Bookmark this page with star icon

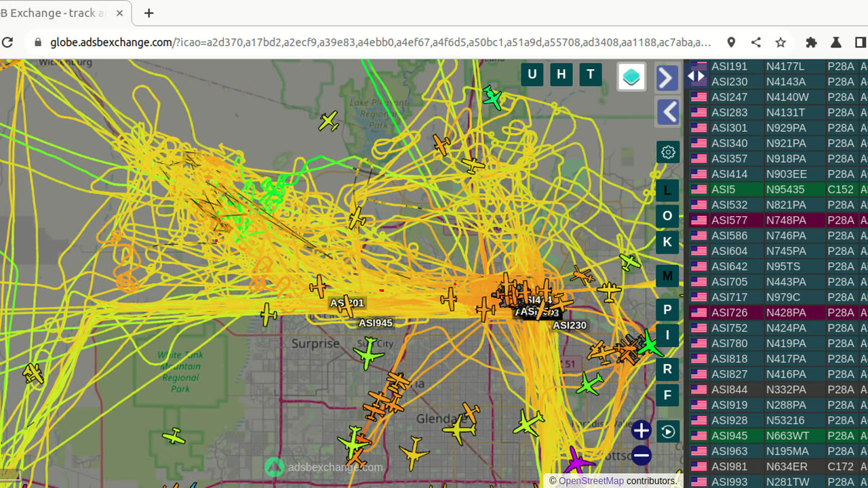click(x=781, y=42)
